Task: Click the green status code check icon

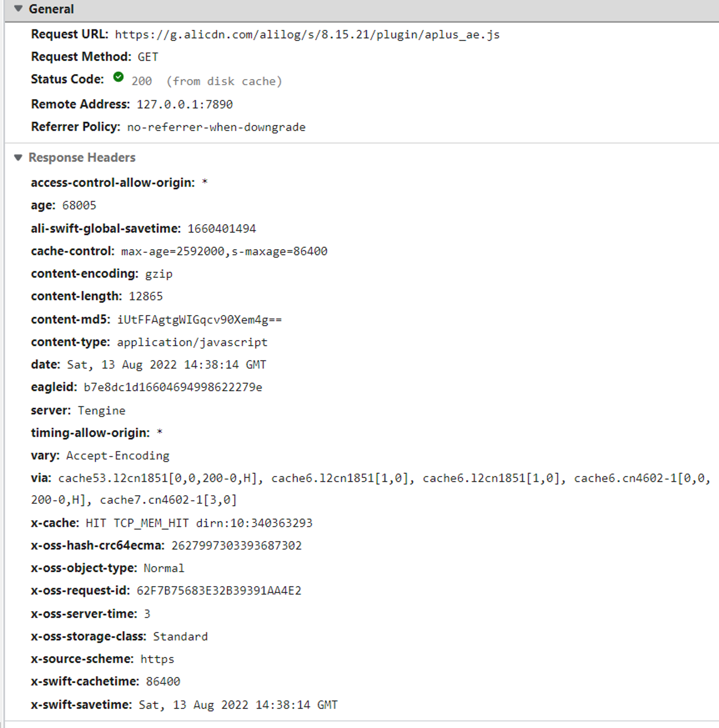Action: click(118, 77)
